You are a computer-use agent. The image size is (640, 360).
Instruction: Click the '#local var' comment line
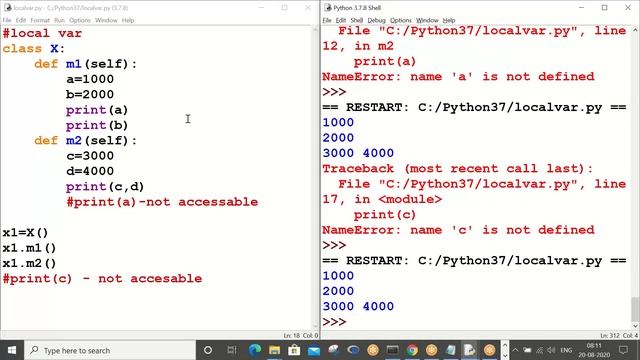(42, 33)
